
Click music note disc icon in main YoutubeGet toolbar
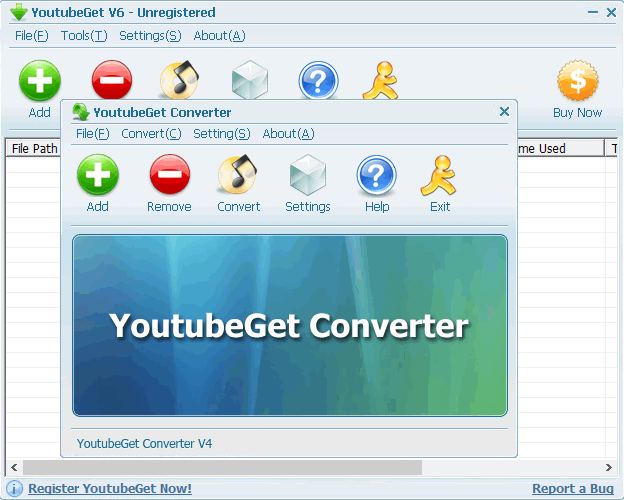click(x=179, y=80)
